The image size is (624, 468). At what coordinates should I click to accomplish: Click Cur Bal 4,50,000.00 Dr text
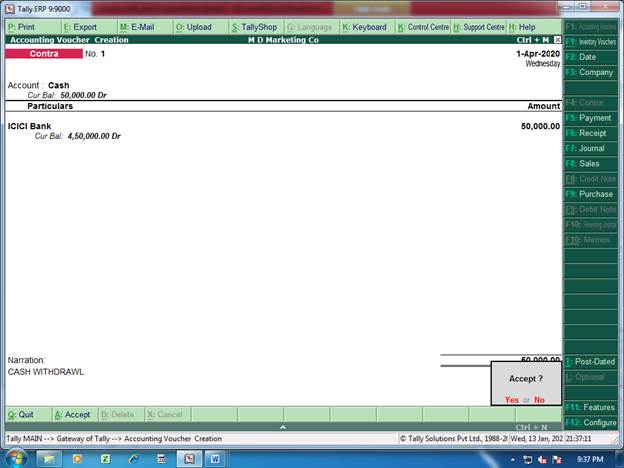(x=78, y=136)
